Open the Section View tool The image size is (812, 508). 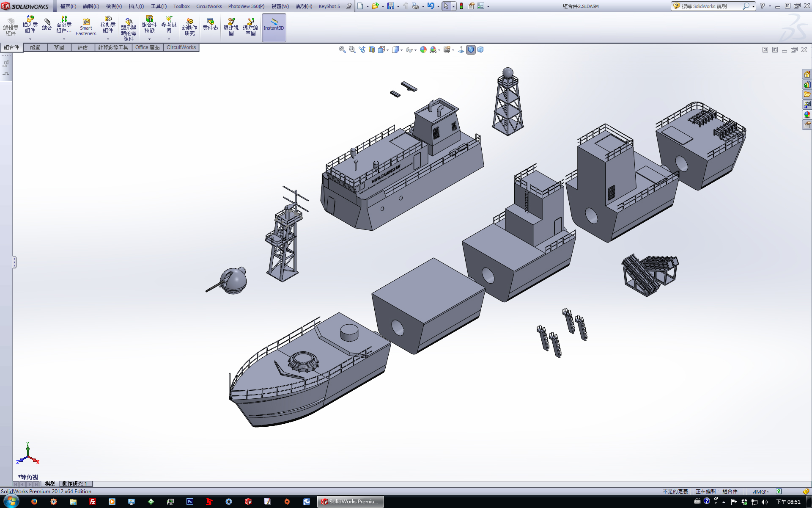[372, 50]
